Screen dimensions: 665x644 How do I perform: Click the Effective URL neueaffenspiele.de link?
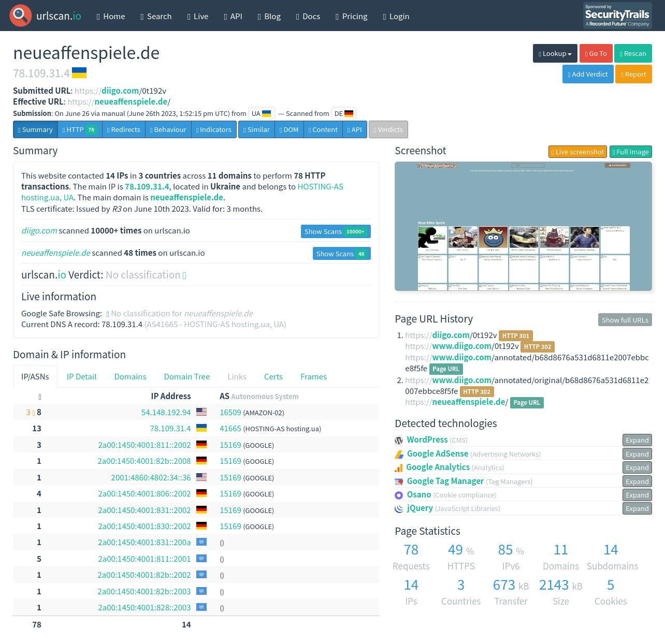[x=131, y=101]
